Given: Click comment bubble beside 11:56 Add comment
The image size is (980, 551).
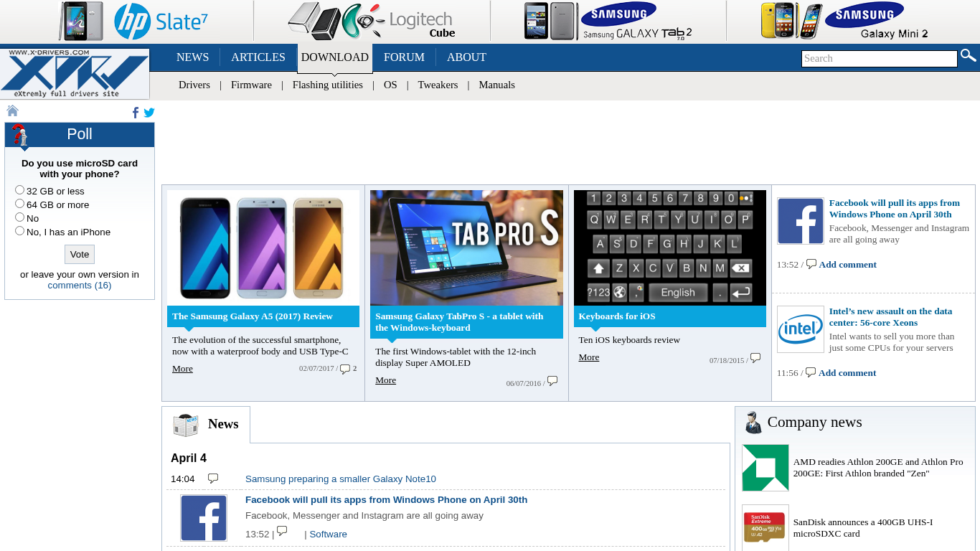Looking at the screenshot, I should pos(811,372).
